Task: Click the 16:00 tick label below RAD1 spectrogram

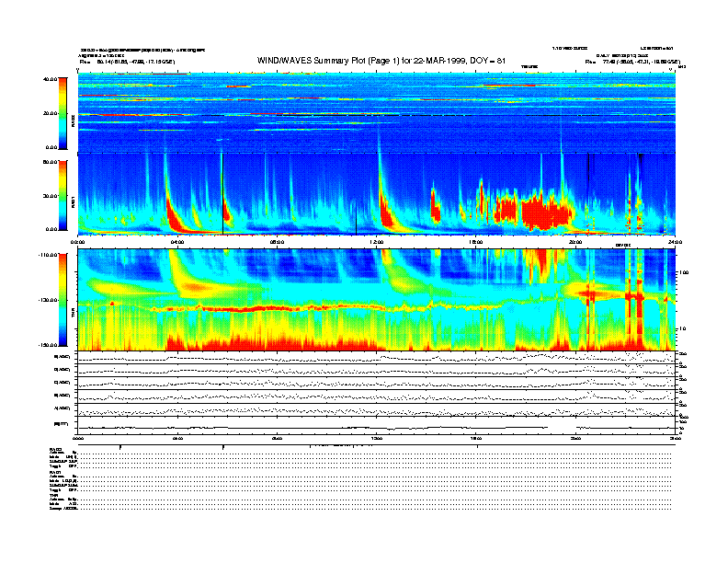Action: coord(476,242)
